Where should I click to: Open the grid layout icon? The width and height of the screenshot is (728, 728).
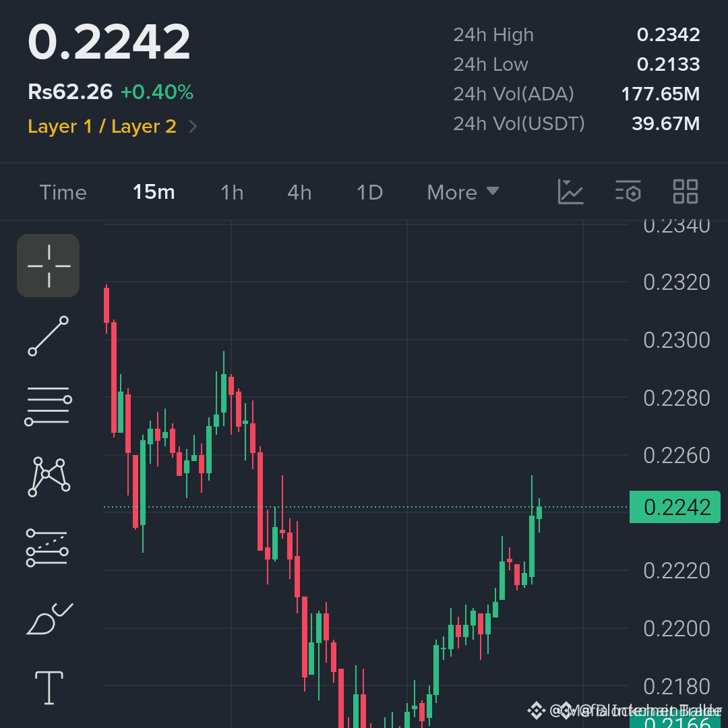point(686,191)
